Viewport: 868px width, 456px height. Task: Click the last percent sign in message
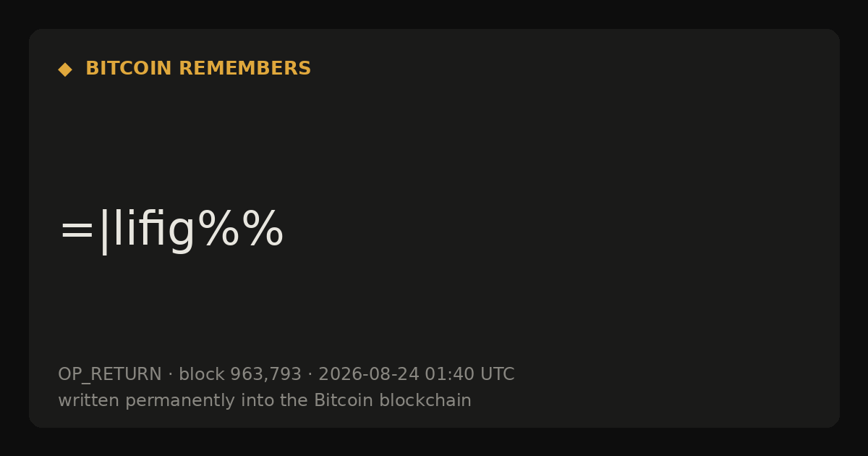[x=262, y=229]
